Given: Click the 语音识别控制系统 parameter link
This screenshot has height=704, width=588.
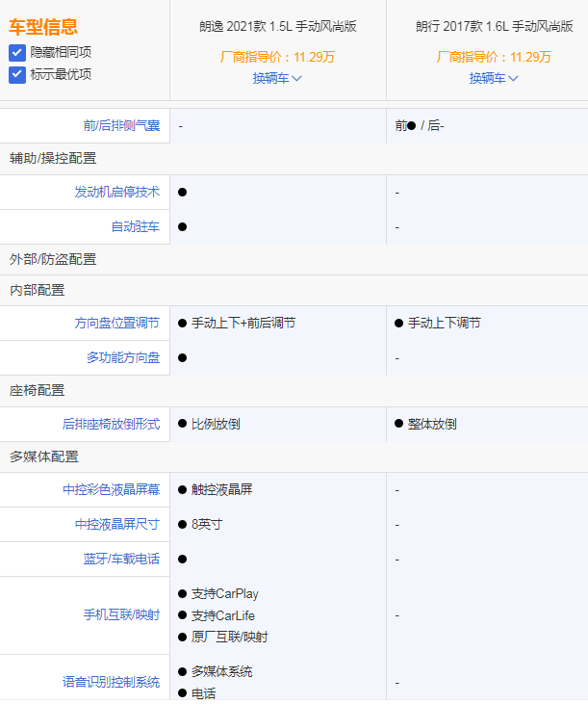Looking at the screenshot, I should 112,682.
